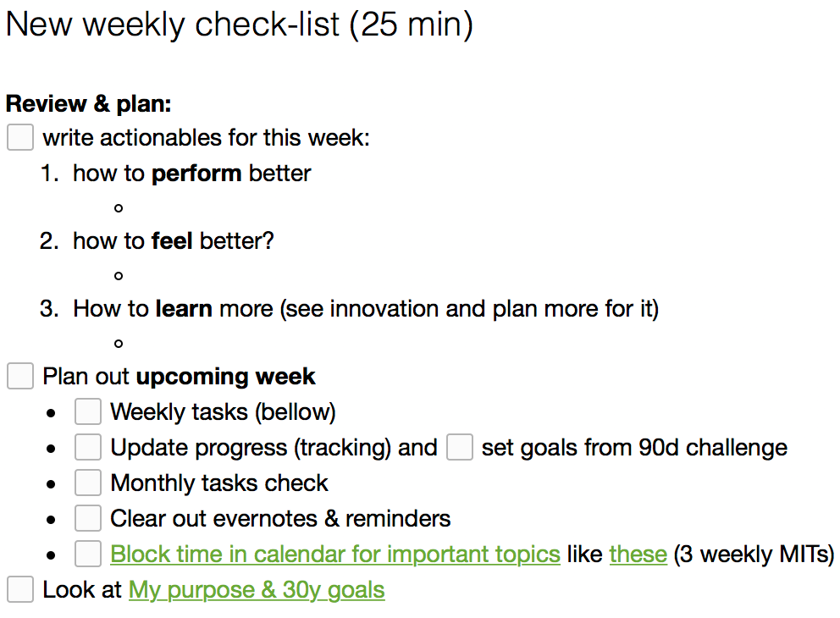Check the 'Look at My purpose' checkbox
Viewport: 840px width, 618px height.
coord(20,589)
